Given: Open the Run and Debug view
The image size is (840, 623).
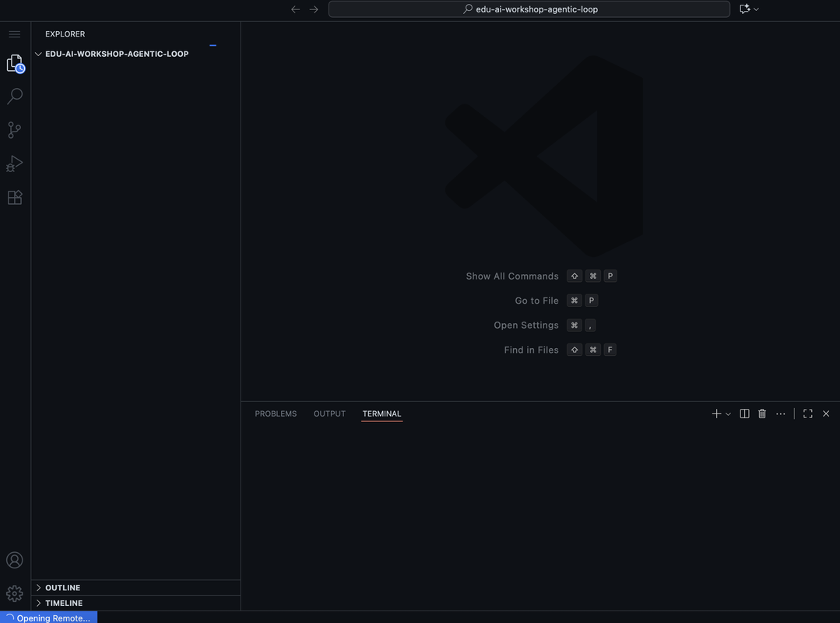Looking at the screenshot, I should (x=15, y=164).
